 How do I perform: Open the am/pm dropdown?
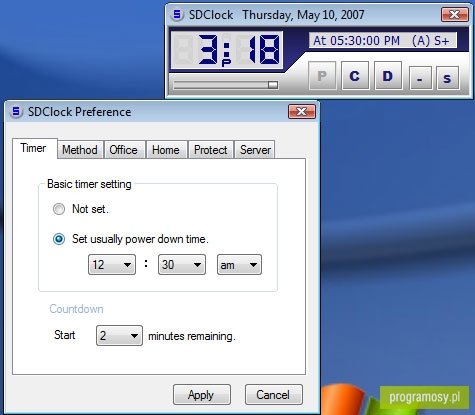(239, 265)
